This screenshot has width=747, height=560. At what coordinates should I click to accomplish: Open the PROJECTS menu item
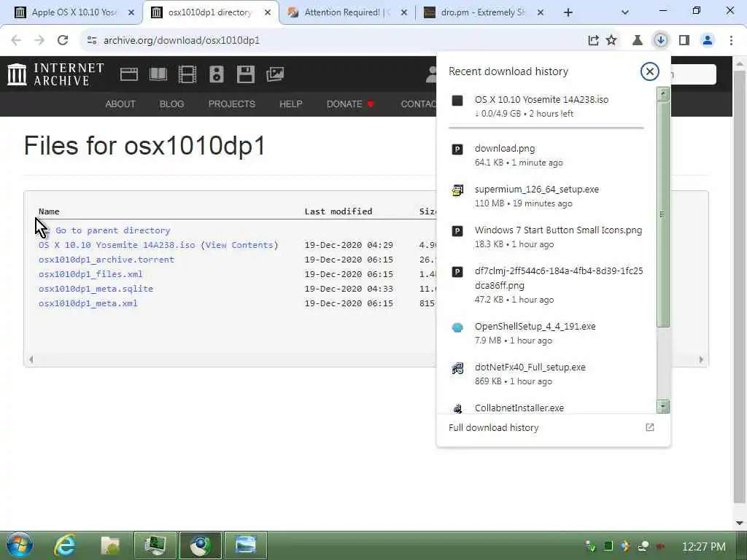click(x=232, y=104)
